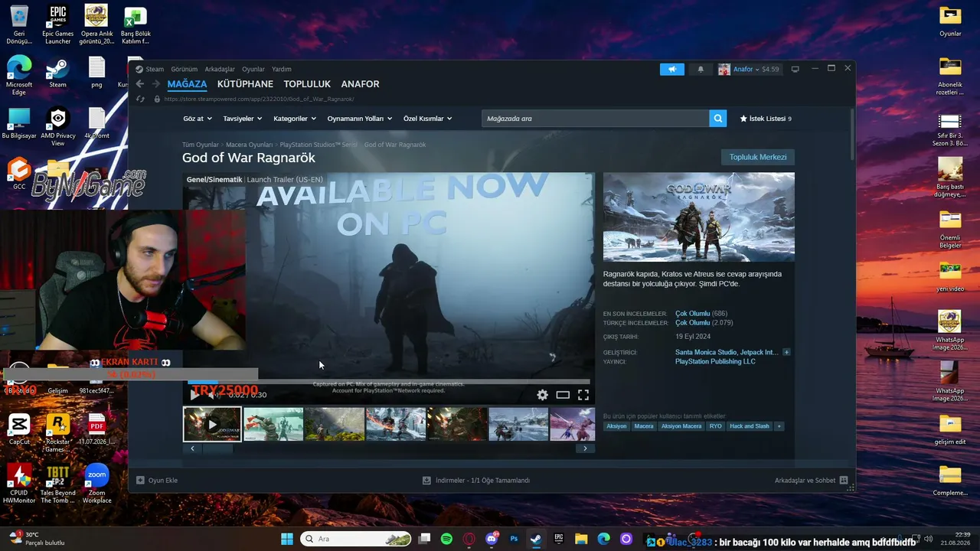Open Macera Oyunları breadcrumb link
This screenshot has height=551, width=980.
click(x=249, y=145)
